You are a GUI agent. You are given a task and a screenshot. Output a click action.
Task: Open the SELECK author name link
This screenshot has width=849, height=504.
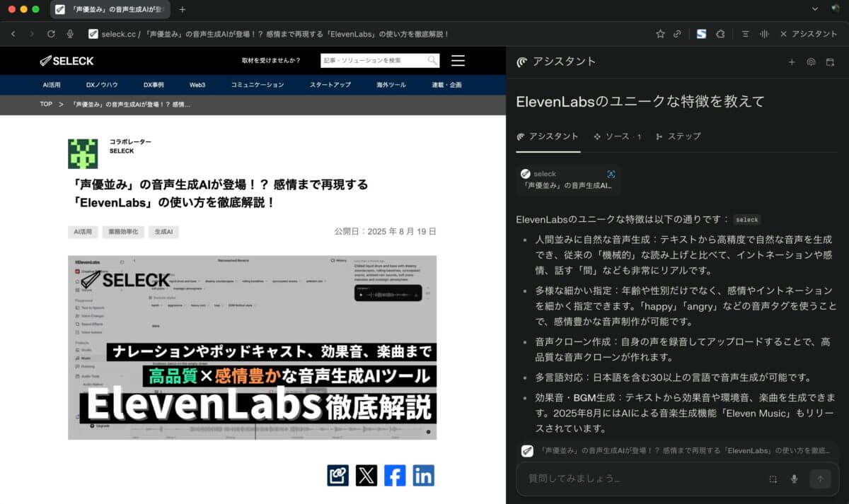122,151
